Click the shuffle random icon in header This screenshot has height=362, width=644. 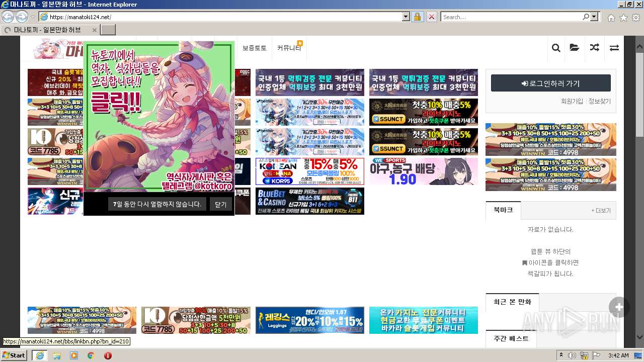[x=595, y=48]
